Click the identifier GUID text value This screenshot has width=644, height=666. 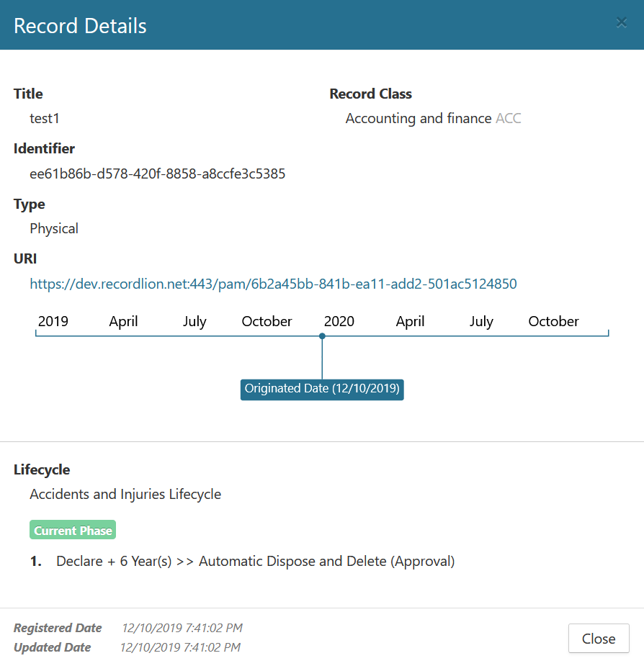tap(157, 174)
